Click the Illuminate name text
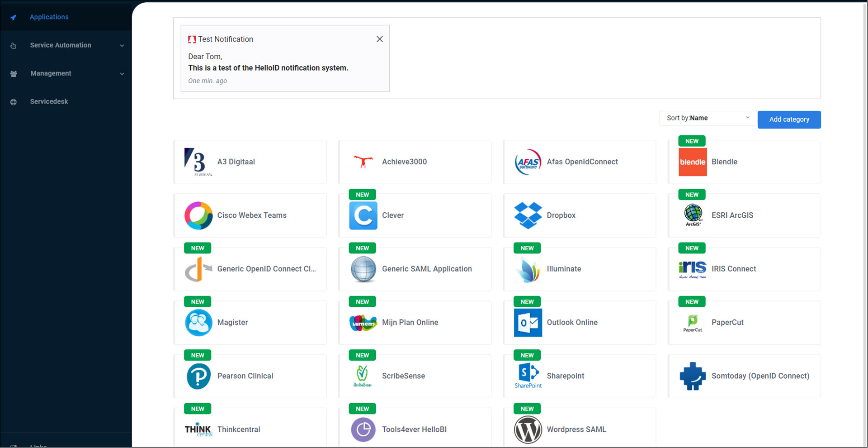868x448 pixels. click(x=564, y=269)
